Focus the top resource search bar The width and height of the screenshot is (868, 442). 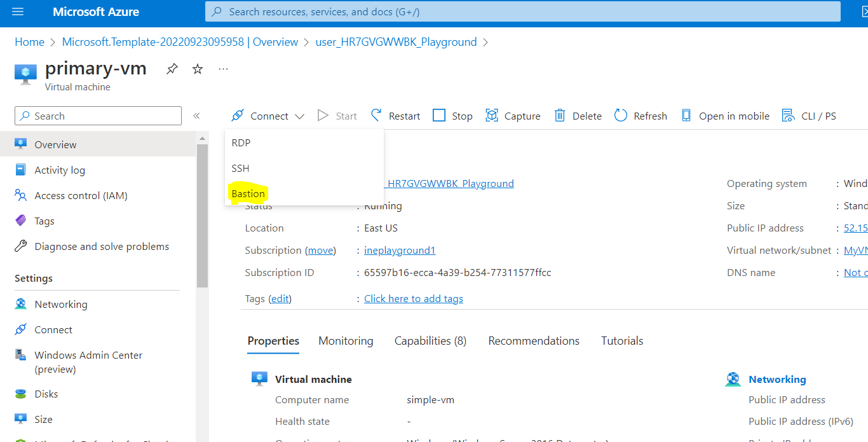(x=521, y=11)
